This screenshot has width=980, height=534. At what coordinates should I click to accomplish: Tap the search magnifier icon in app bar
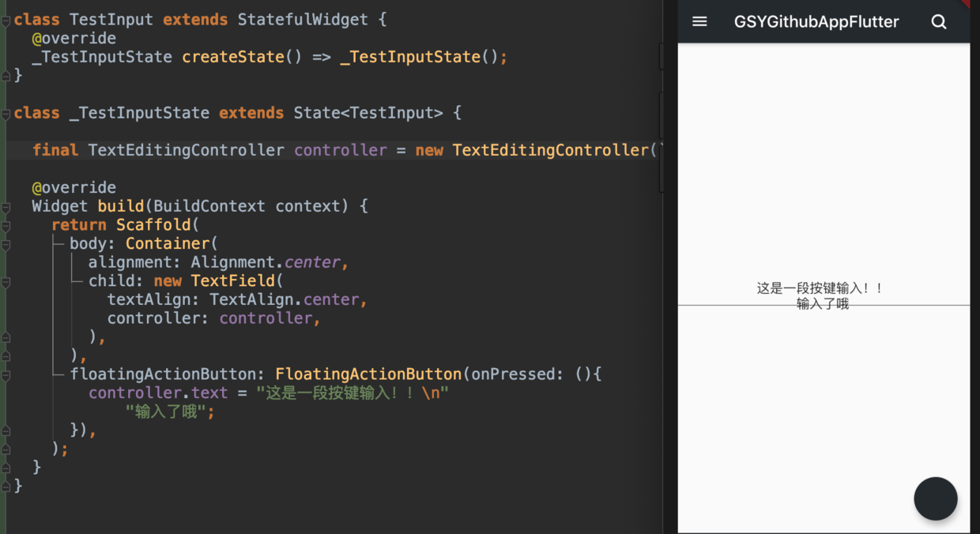pyautogui.click(x=938, y=21)
